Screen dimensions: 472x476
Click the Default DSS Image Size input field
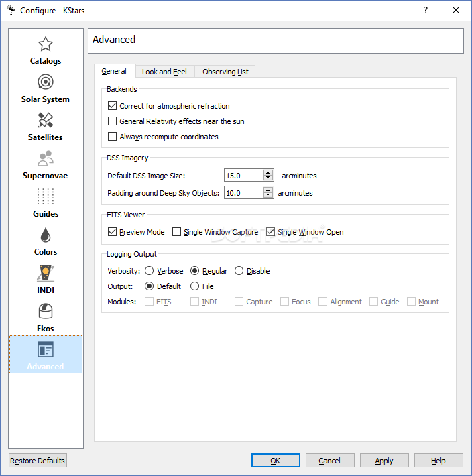pyautogui.click(x=244, y=176)
